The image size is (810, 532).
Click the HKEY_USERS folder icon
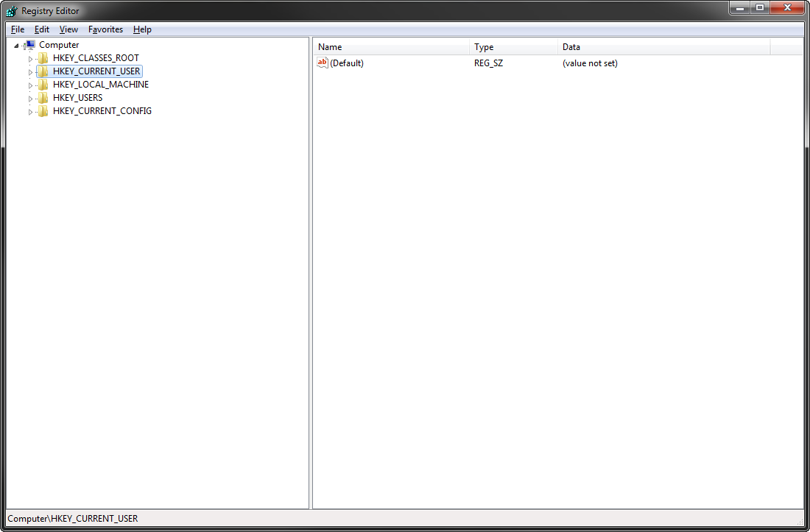tap(43, 98)
